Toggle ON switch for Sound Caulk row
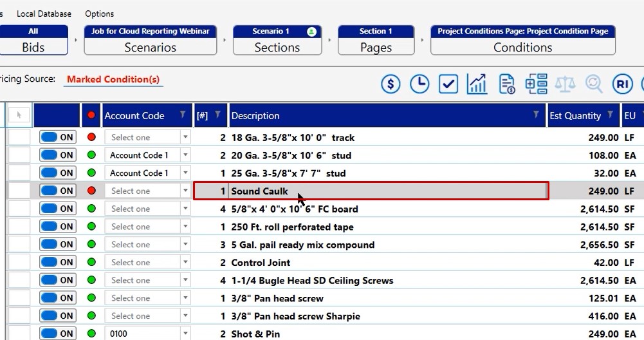Viewport: 644px width, 340px height. point(57,191)
